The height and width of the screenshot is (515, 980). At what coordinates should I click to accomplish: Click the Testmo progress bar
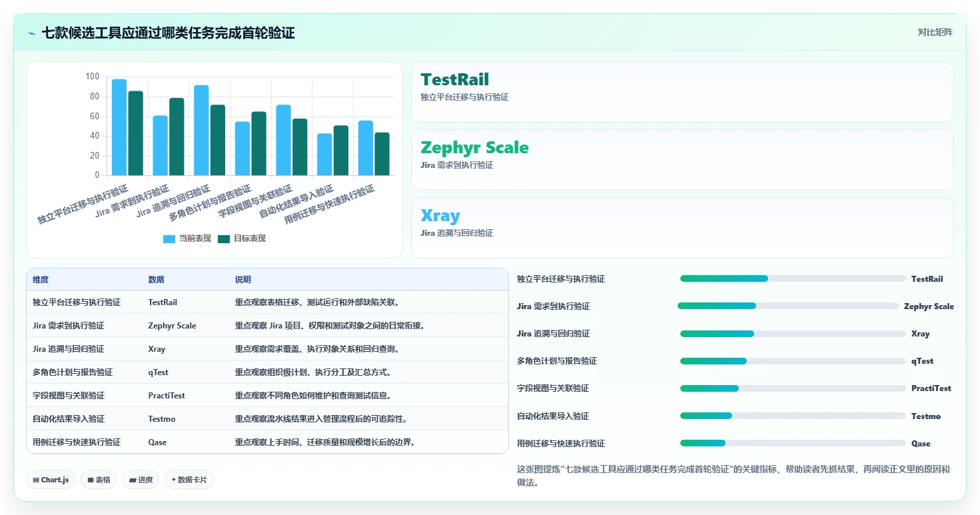tap(793, 416)
